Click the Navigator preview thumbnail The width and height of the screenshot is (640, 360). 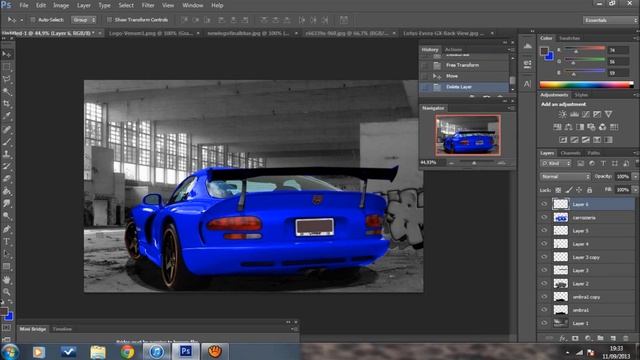[468, 135]
